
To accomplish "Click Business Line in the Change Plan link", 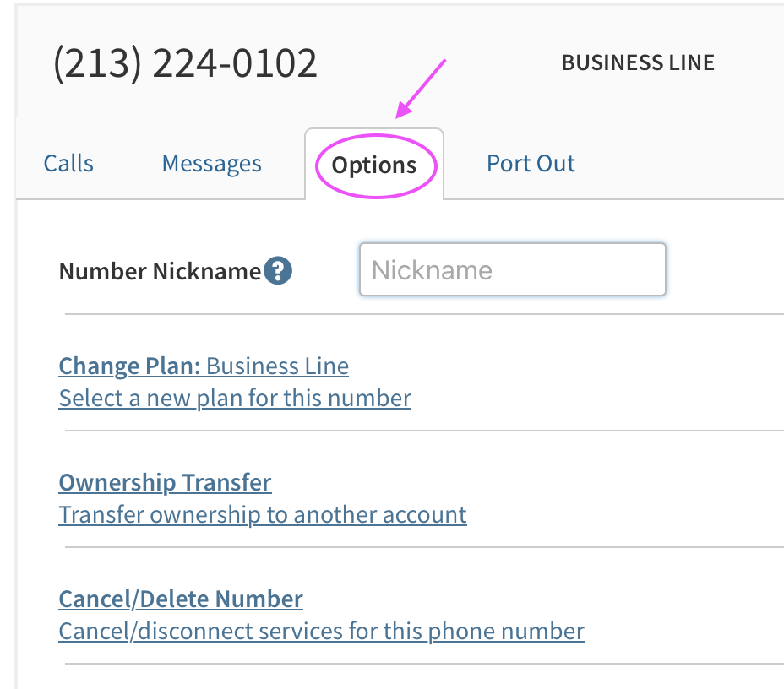I will point(277,366).
